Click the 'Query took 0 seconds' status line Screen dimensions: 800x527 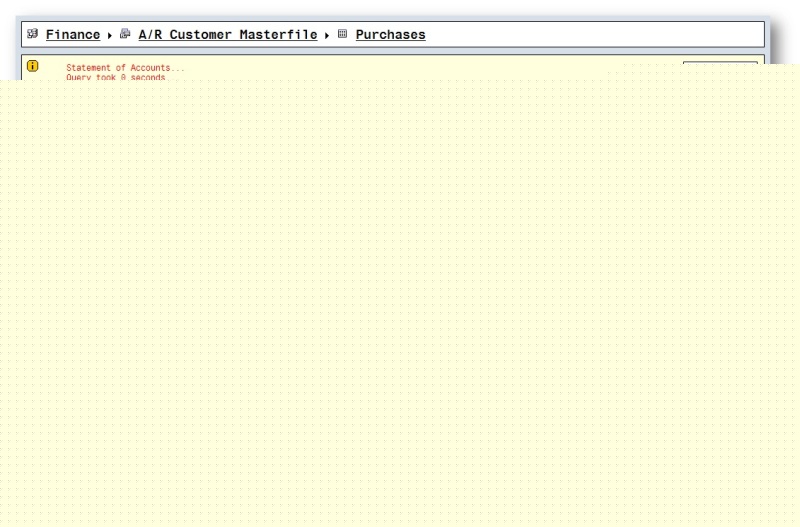115,77
